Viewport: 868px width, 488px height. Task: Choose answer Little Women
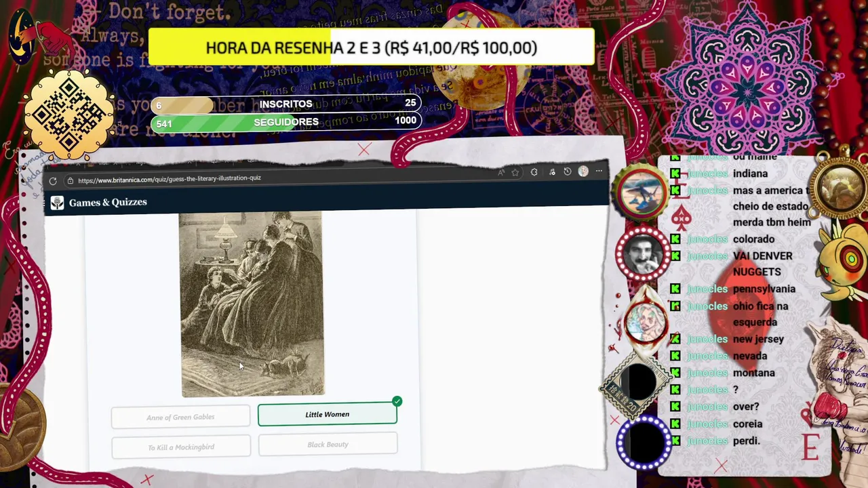click(x=328, y=414)
